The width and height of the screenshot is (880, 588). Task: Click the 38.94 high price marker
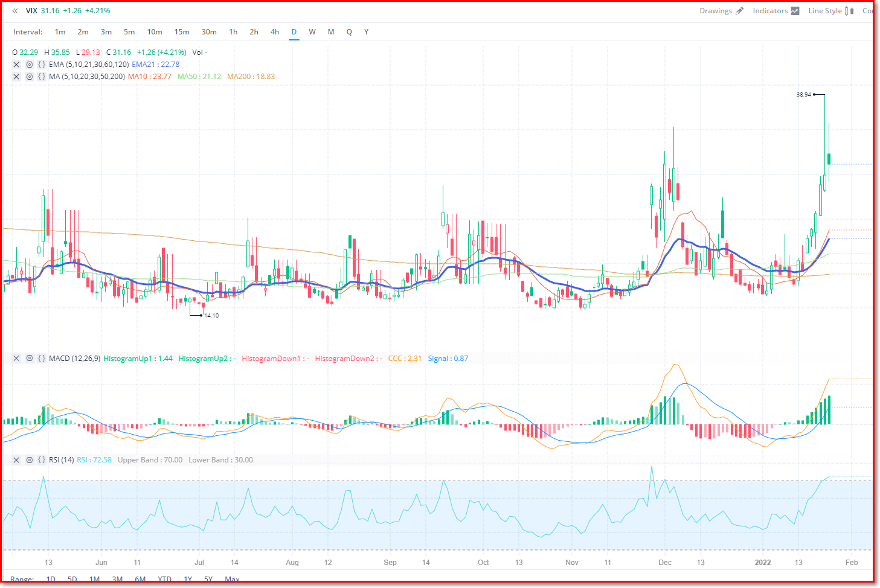tap(804, 95)
